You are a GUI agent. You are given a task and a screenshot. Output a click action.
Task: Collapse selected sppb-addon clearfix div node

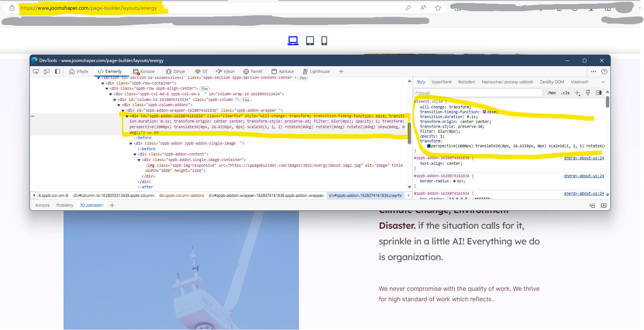pos(127,116)
